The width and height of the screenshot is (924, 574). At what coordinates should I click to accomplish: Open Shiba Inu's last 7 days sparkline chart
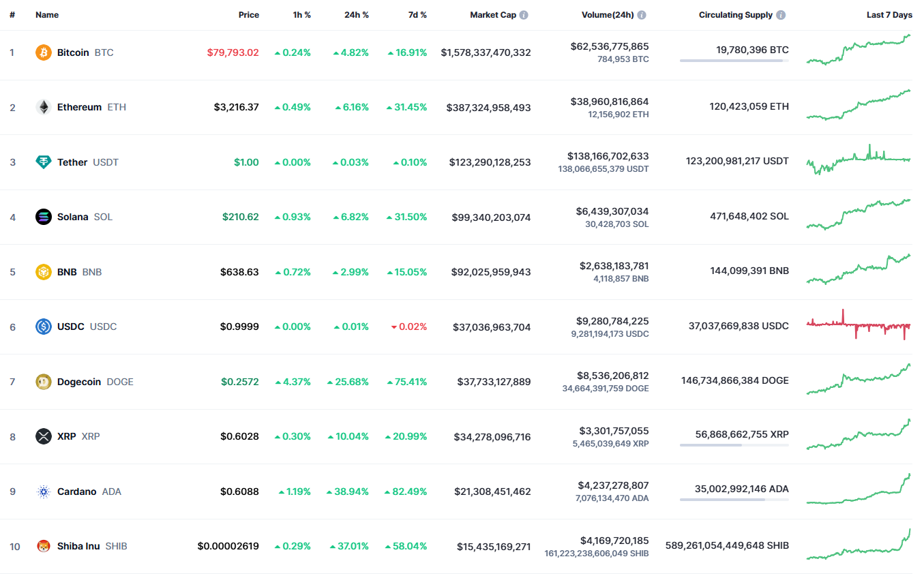coord(859,544)
